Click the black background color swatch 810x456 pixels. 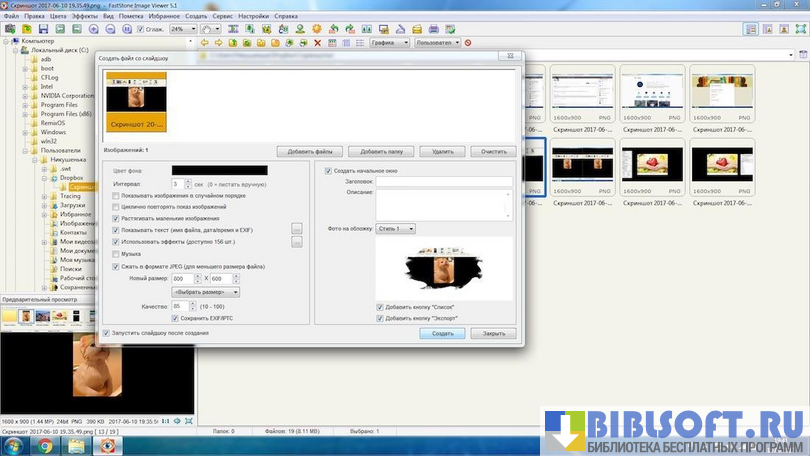219,171
